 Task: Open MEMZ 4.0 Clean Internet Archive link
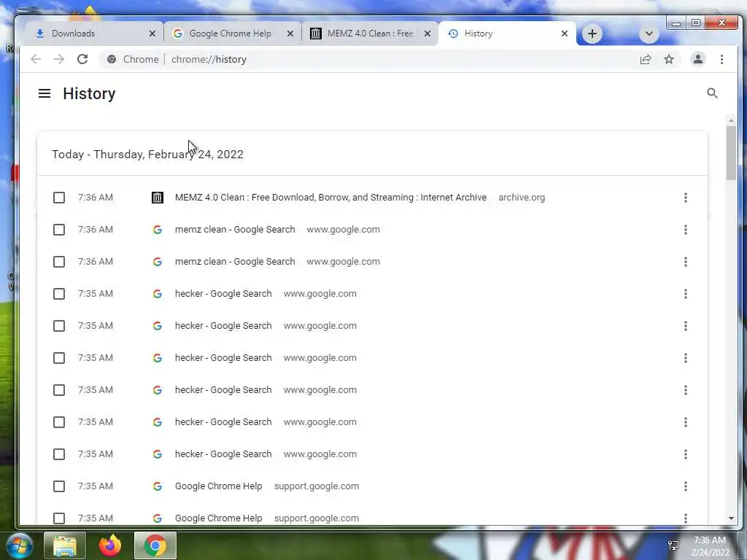click(x=330, y=198)
